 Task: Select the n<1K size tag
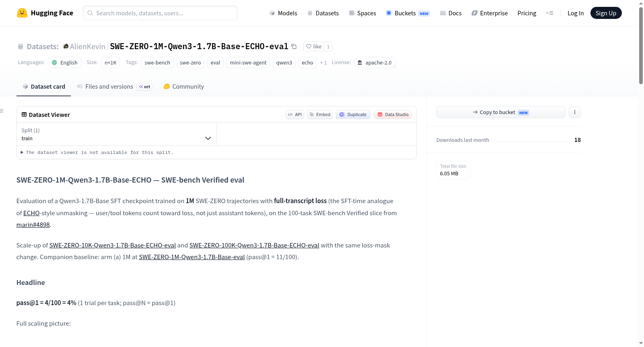110,62
